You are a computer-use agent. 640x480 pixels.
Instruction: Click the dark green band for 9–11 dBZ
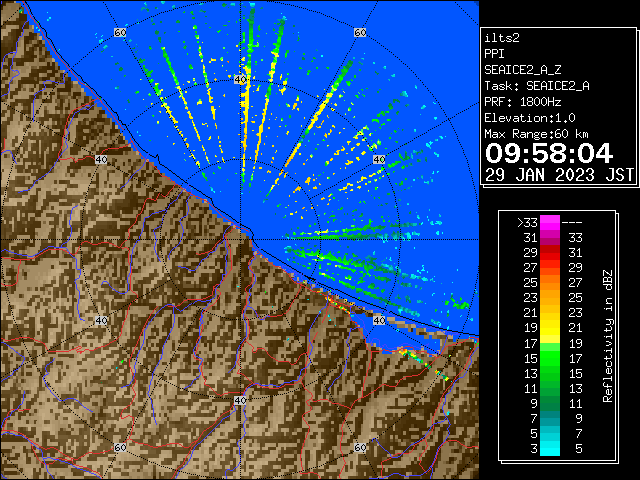pos(550,403)
